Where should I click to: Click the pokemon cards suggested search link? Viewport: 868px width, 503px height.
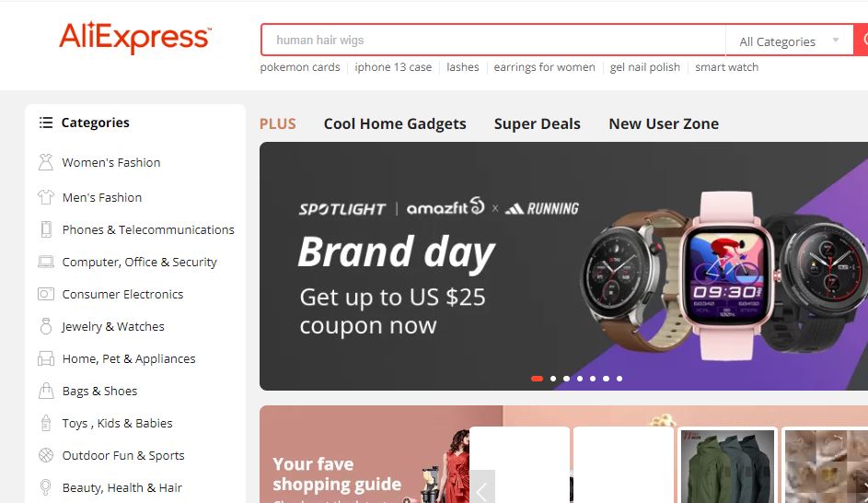(300, 67)
